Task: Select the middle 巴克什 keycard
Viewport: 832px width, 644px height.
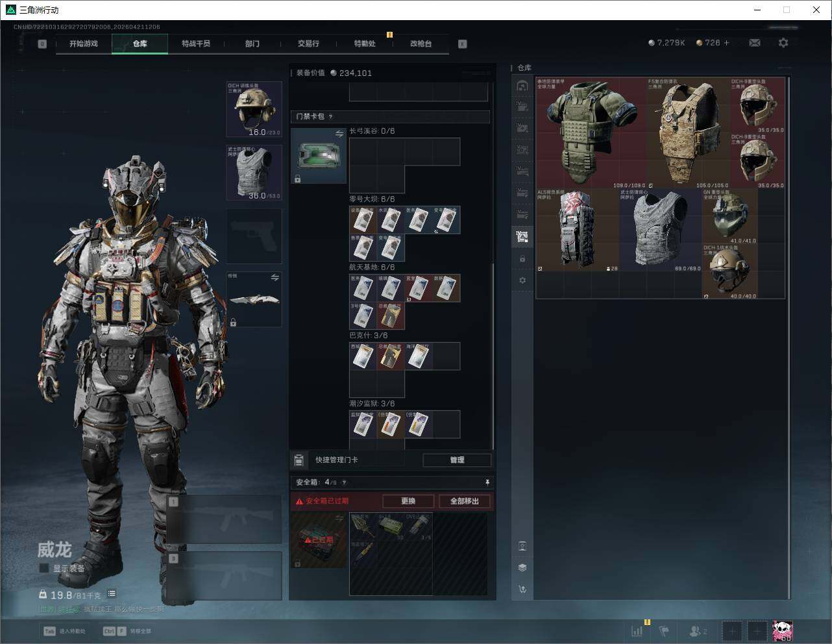Action: coord(391,356)
